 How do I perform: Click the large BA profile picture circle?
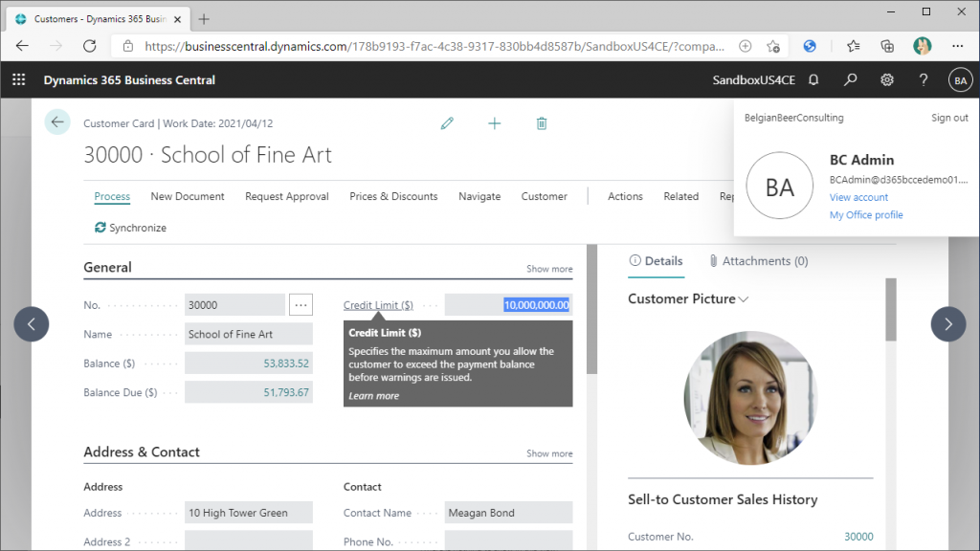point(779,186)
